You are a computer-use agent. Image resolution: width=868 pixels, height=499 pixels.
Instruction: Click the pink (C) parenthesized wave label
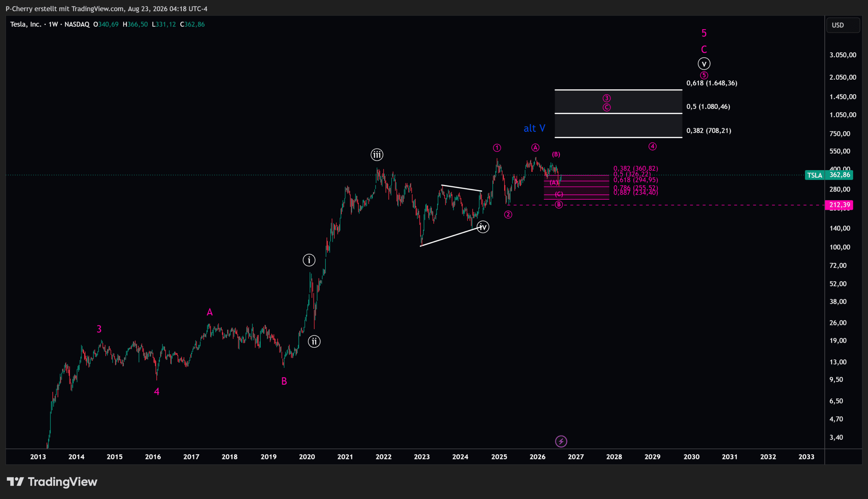(559, 194)
